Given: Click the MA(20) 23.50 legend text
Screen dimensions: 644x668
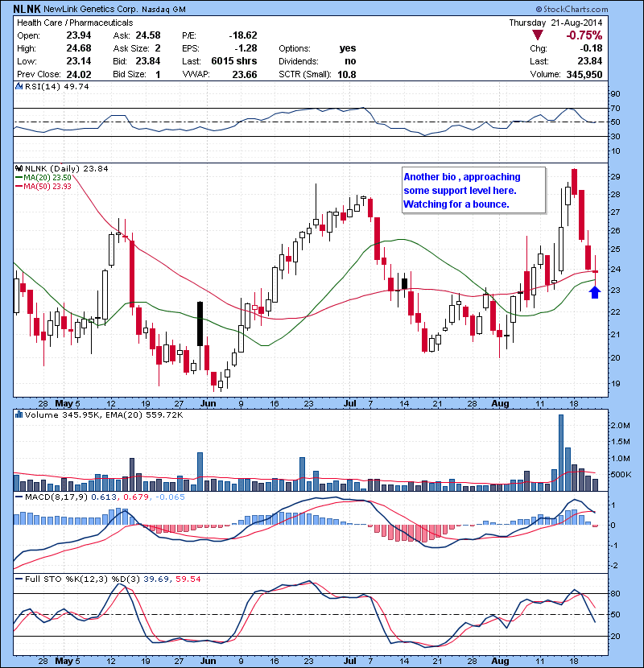Looking at the screenshot, I should 47,178.
